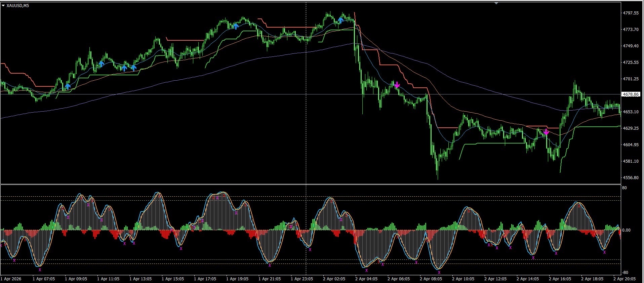Click the magenta x below the 2 Apr 04:05 trough
The width and height of the screenshot is (644, 283).
[366, 270]
